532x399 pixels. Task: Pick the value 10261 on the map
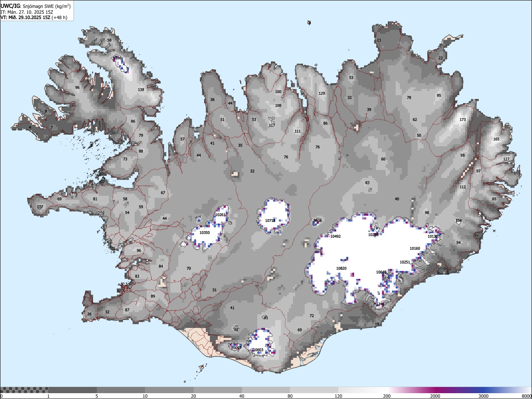[220, 215]
